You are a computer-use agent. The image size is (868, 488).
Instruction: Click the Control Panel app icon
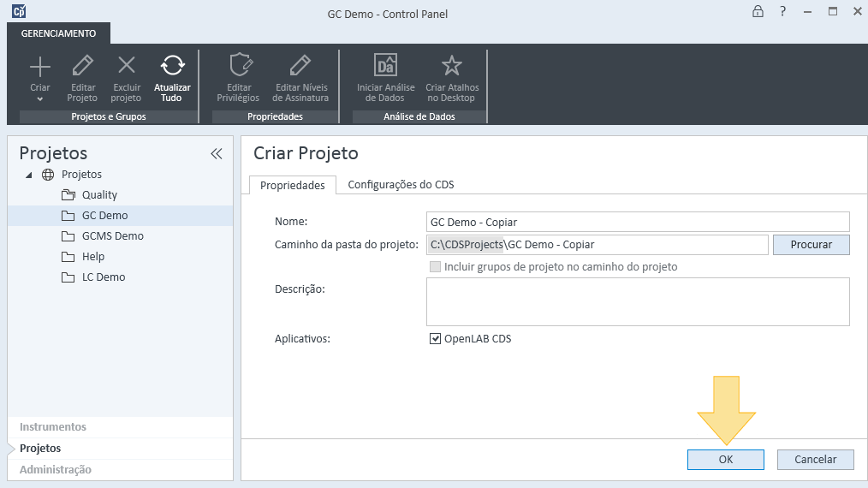pos(19,11)
